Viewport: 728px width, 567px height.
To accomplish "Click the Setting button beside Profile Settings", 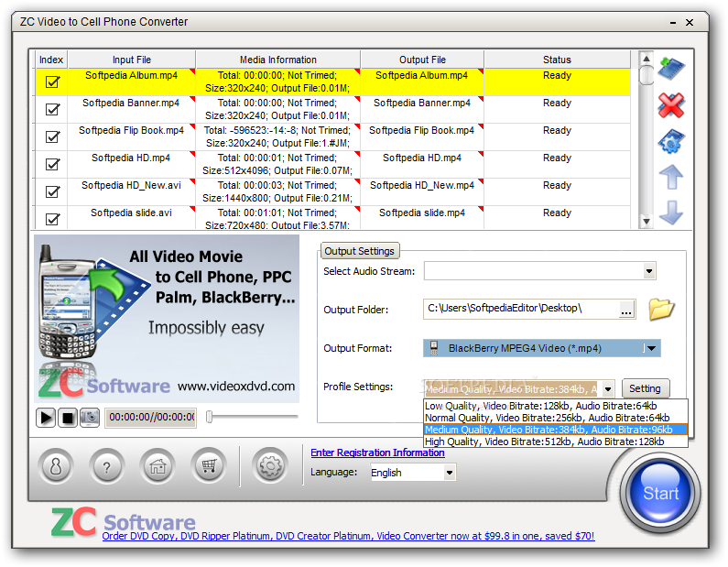I will click(x=645, y=388).
